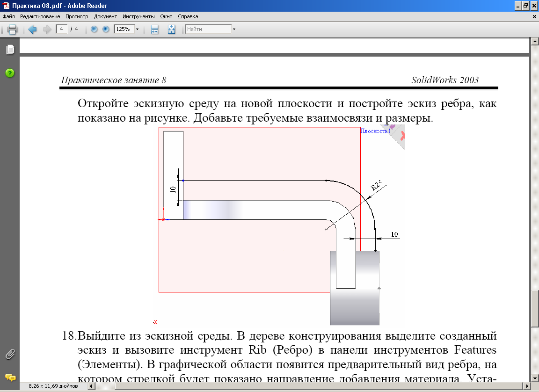
Task: Open the Справка menu
Action: (188, 16)
